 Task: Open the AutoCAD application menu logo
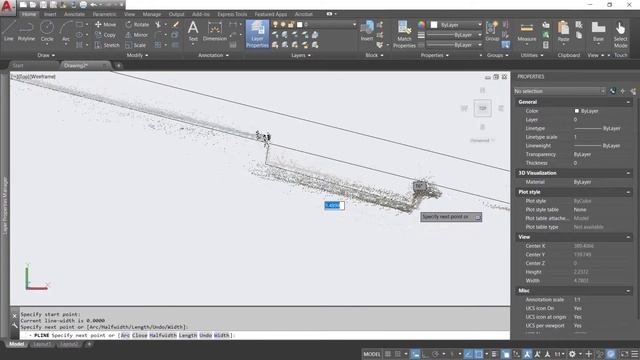coord(7,7)
